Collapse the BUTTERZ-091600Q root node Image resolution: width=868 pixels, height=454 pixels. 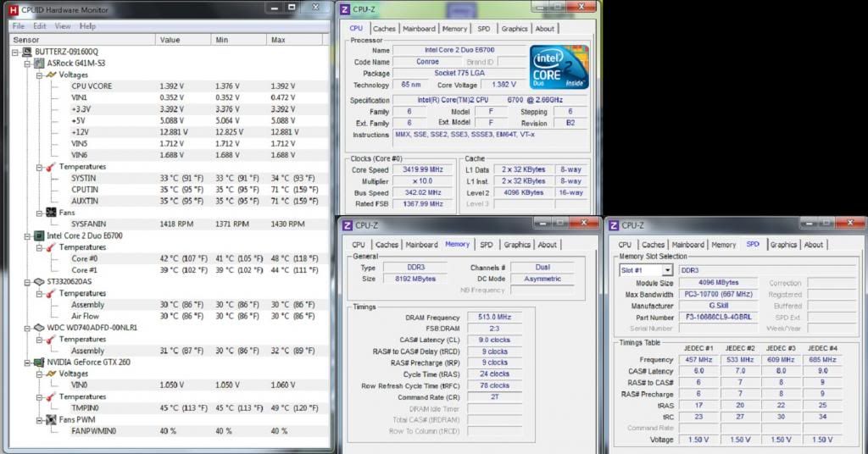coord(15,52)
